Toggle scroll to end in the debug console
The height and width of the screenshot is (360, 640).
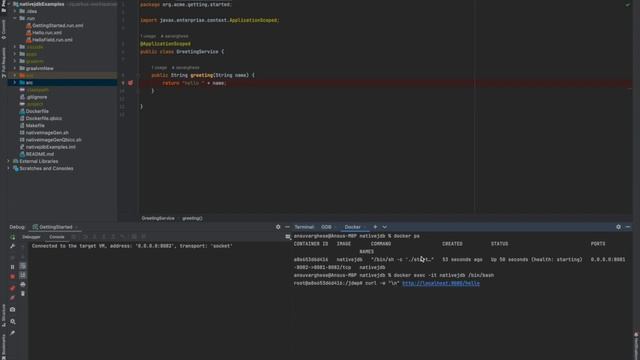click(x=23, y=276)
